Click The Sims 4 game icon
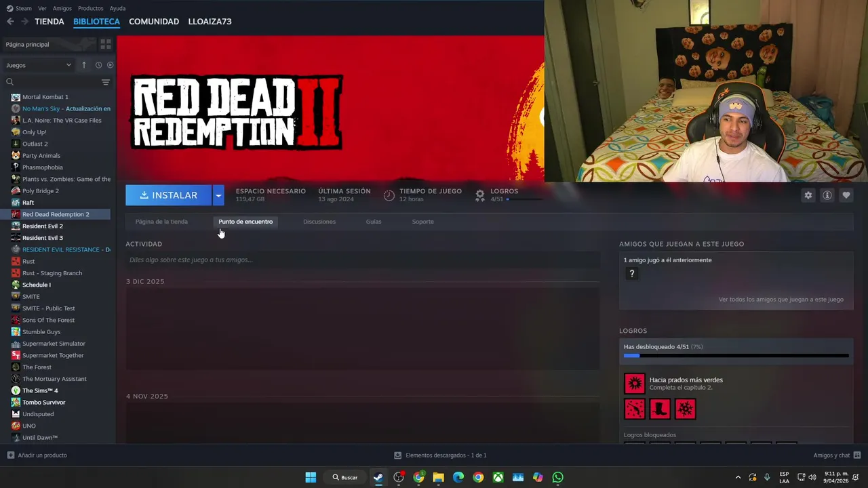 coord(16,390)
